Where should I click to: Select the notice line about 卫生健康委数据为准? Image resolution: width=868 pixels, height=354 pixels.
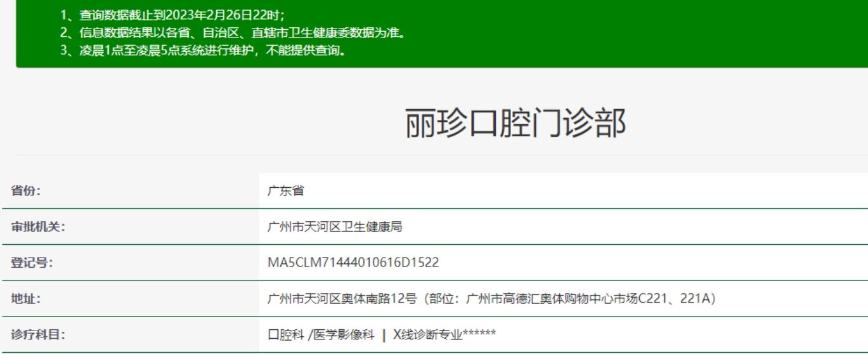tap(232, 33)
